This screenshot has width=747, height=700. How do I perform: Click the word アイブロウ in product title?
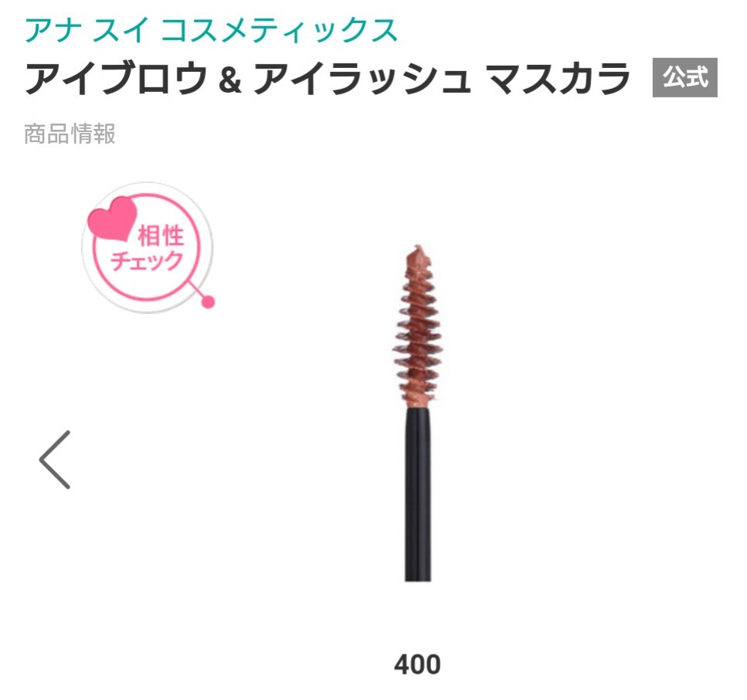pyautogui.click(x=117, y=78)
